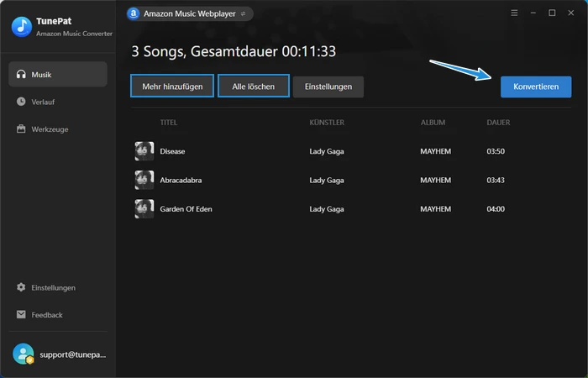Click the envelope icon for Feedback

[x=21, y=314]
